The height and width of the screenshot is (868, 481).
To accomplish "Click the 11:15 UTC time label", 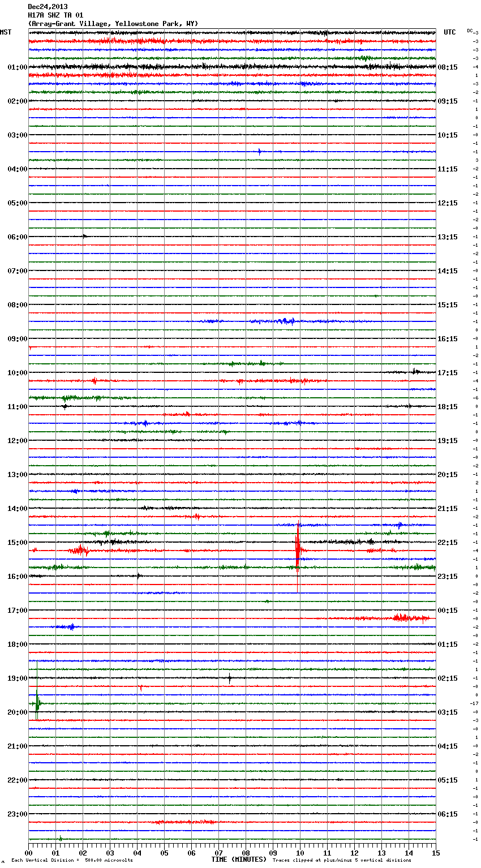I will point(448,169).
